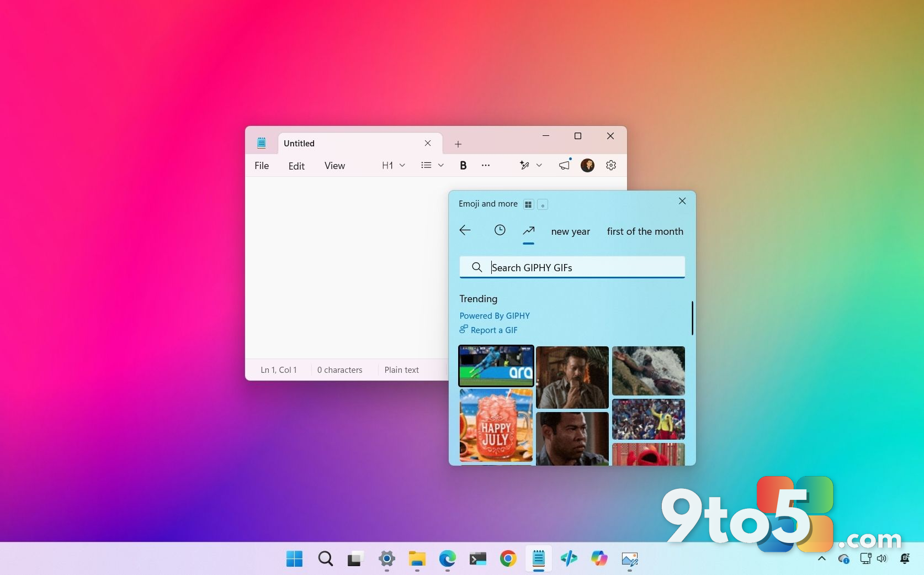The height and width of the screenshot is (575, 924).
Task: Select the sweating man GIF
Action: [x=572, y=439]
